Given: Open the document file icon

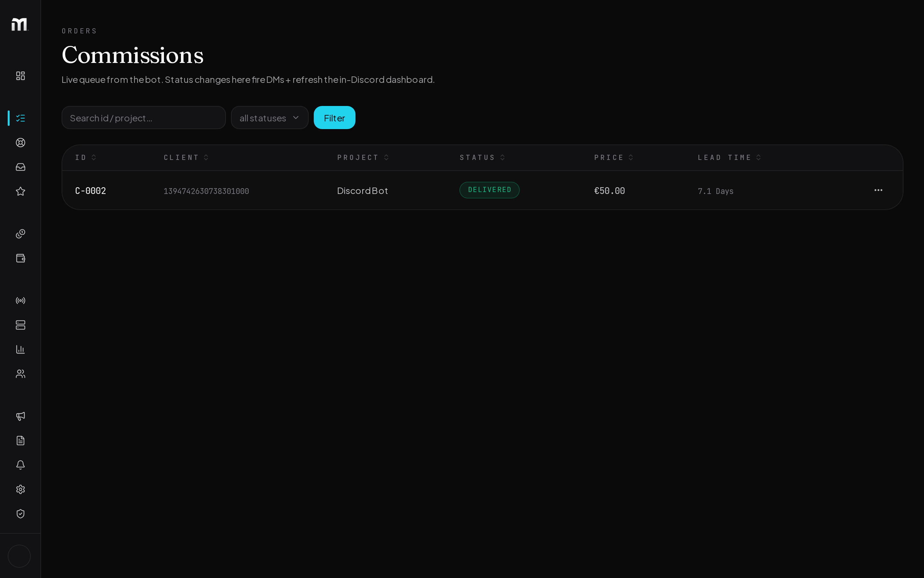Looking at the screenshot, I should (21, 440).
